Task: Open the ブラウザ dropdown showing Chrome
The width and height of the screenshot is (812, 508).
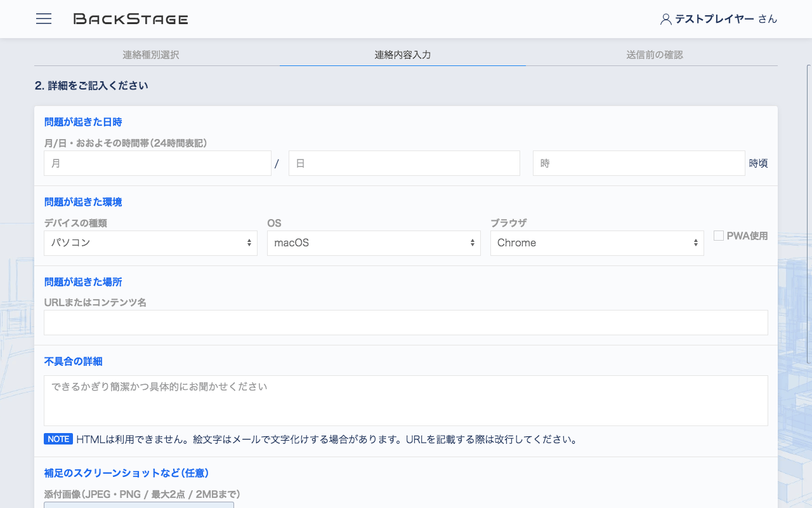Action: [597, 243]
